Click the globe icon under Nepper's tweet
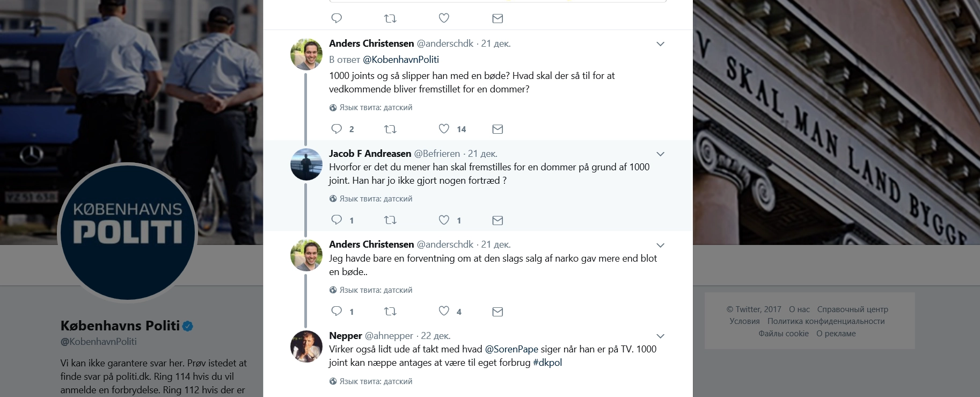980x397 pixels. 333,381
